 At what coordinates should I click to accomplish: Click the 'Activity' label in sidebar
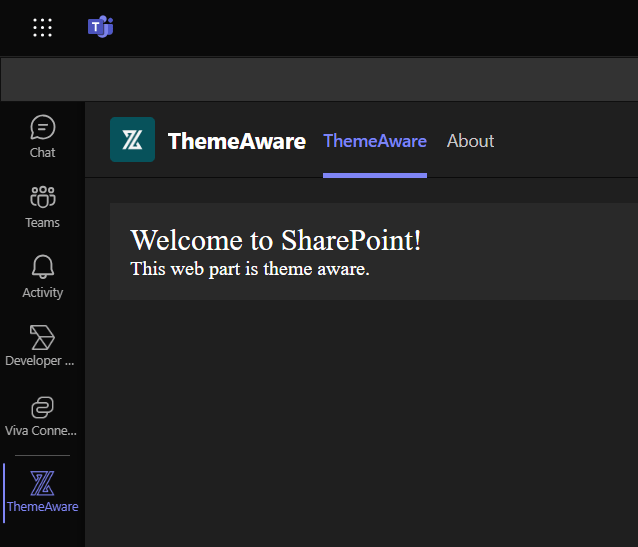42,293
